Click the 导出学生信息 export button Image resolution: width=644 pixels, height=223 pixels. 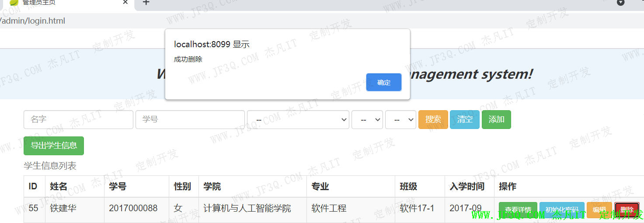[x=54, y=146]
